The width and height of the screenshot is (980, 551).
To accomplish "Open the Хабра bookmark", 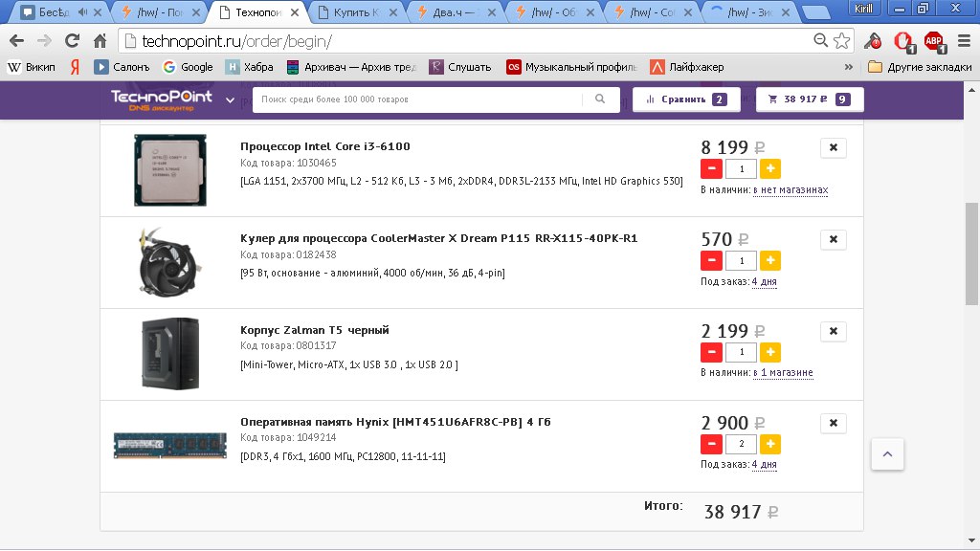I will click(250, 67).
